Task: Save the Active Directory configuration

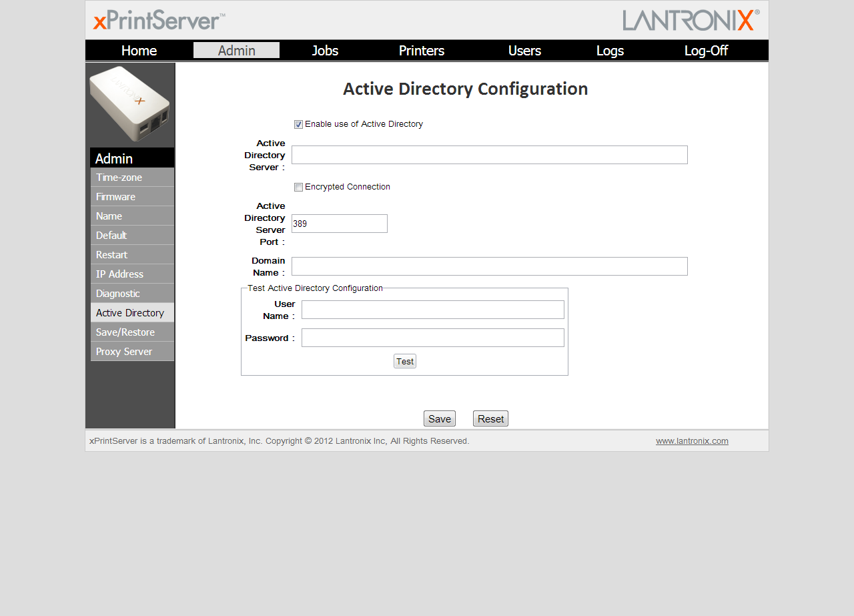Action: point(440,418)
